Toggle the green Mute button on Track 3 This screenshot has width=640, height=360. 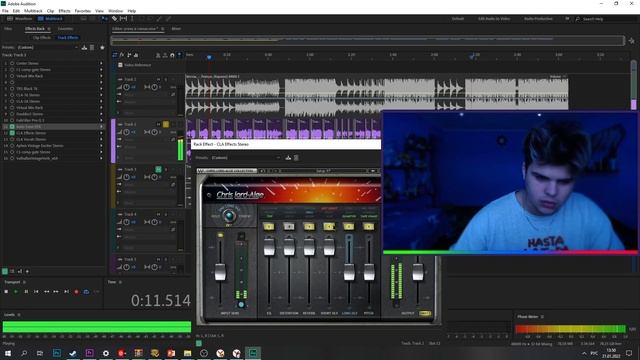click(x=158, y=169)
